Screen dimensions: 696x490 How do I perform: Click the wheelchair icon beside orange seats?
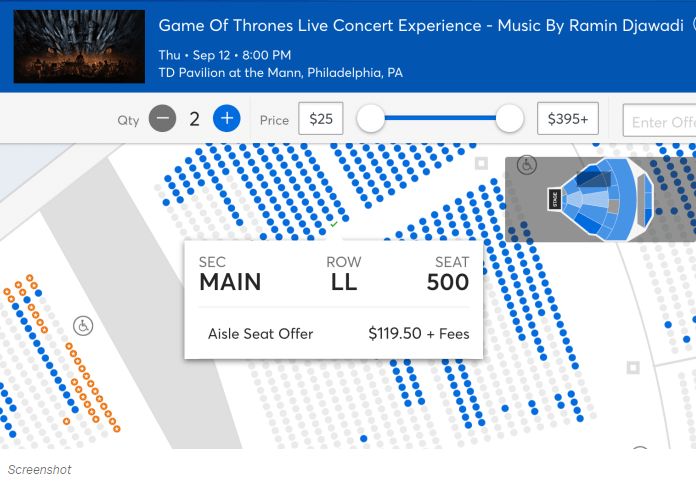pos(83,326)
